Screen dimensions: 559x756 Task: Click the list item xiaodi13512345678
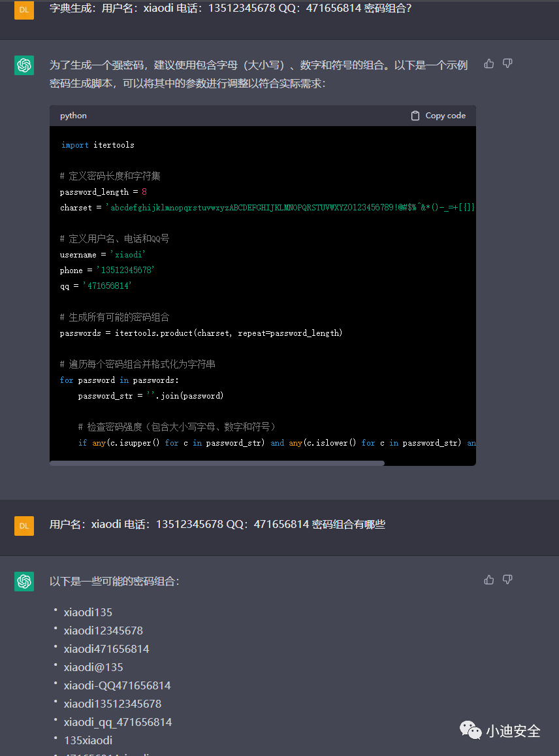[x=112, y=704]
